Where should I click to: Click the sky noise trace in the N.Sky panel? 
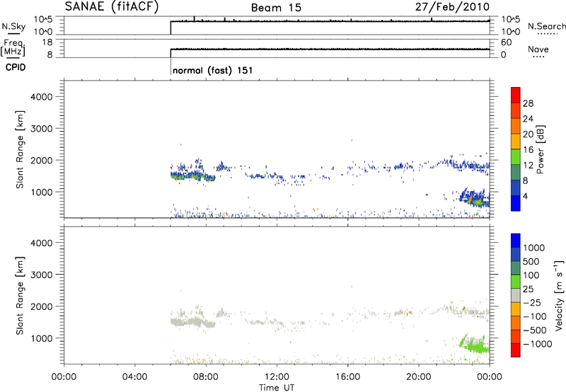point(330,21)
